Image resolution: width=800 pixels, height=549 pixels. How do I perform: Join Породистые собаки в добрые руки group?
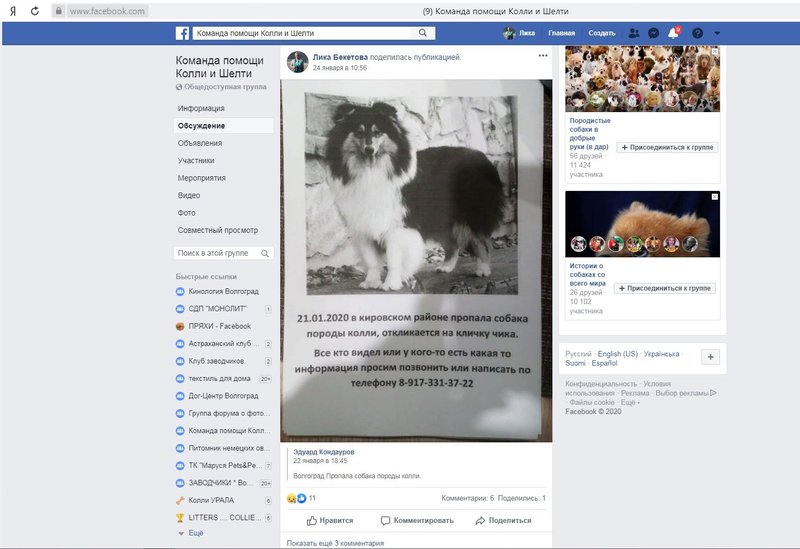667,147
